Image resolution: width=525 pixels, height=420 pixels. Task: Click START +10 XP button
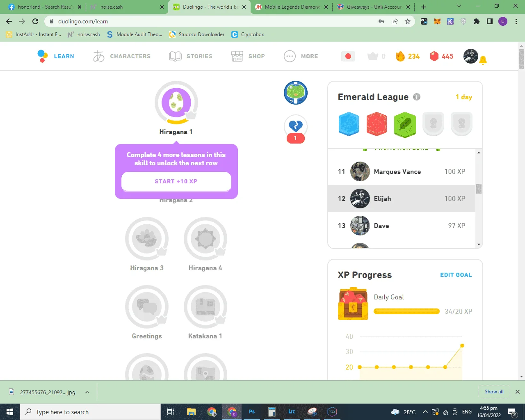(176, 181)
